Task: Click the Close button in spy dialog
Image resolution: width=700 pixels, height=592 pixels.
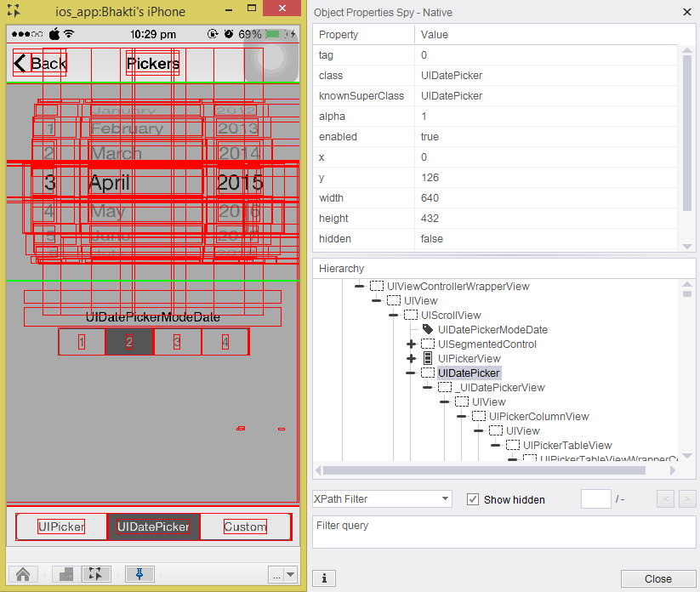Action: [x=657, y=578]
